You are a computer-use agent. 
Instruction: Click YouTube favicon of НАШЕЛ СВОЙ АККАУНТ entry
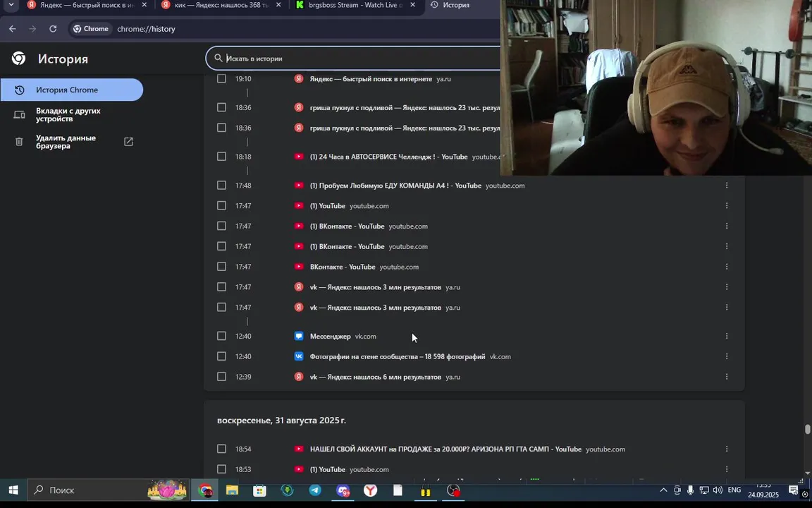299,449
